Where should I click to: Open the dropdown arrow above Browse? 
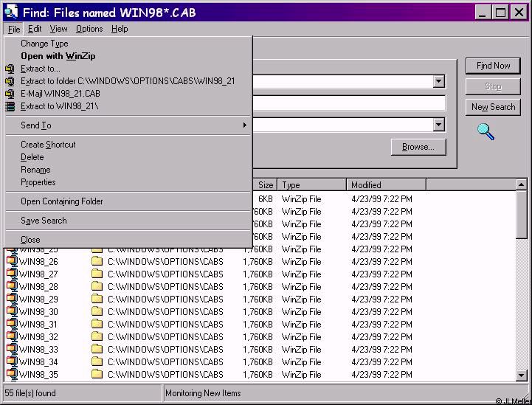pos(439,125)
